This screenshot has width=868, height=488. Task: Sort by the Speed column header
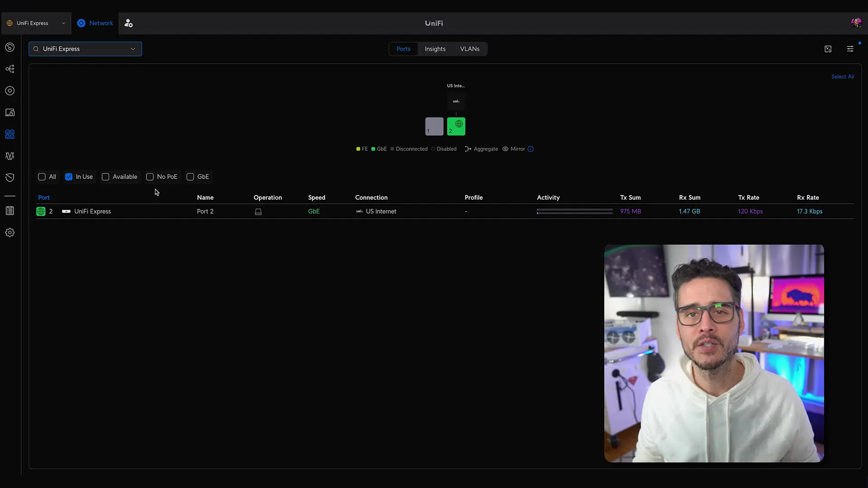[x=316, y=197]
